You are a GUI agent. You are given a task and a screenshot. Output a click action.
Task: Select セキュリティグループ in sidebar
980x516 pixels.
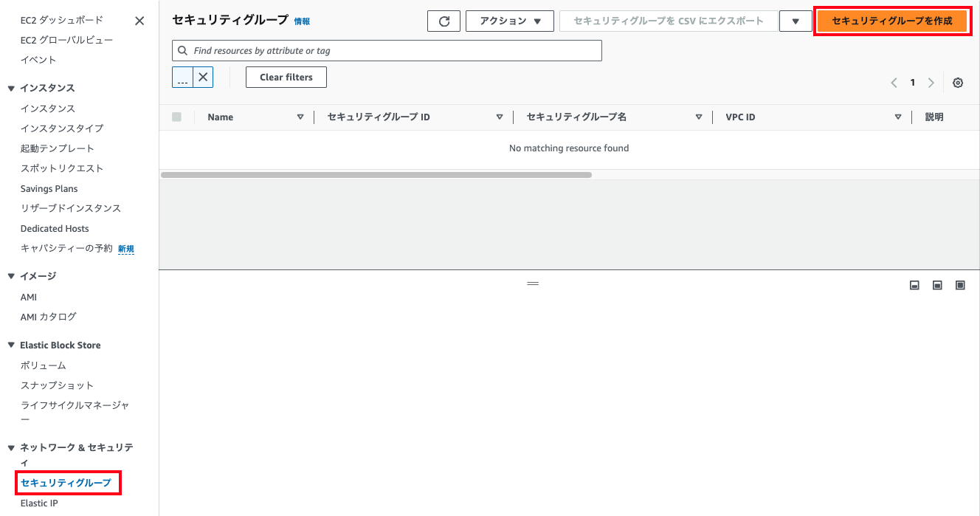(x=66, y=483)
